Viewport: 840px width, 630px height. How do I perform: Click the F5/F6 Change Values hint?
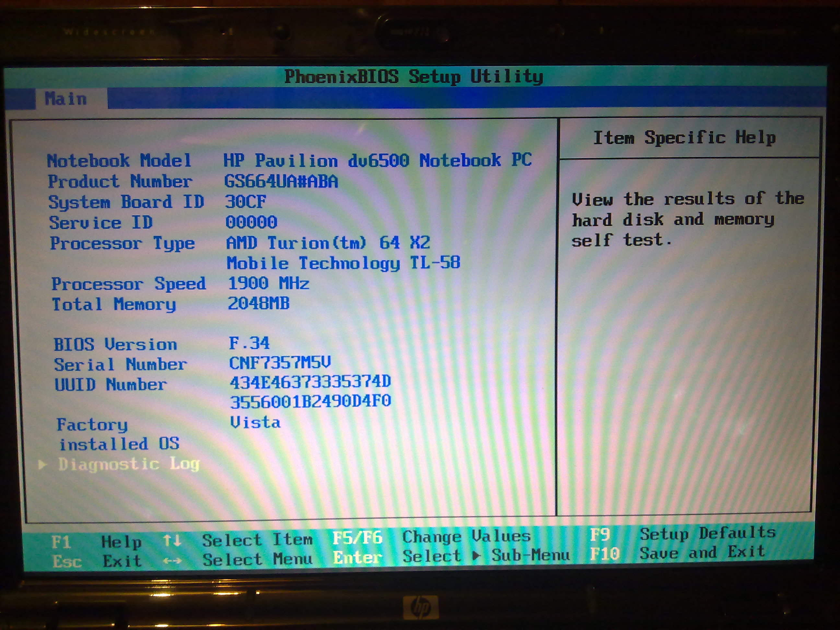coord(432,537)
